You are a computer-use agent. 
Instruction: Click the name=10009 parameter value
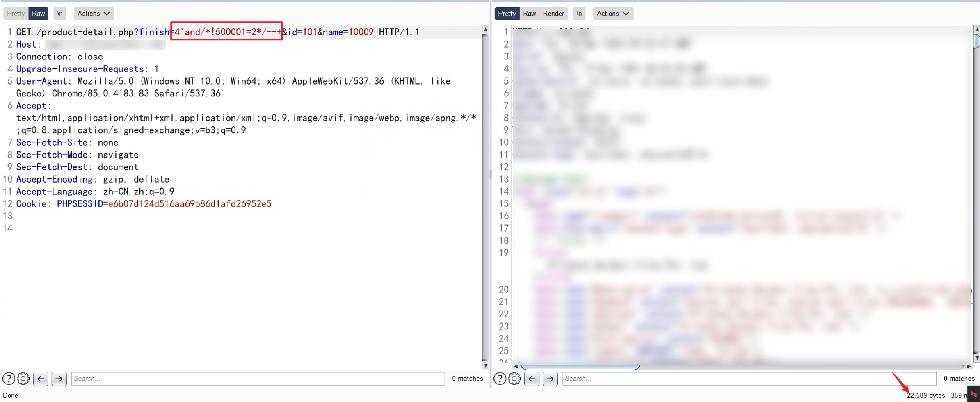coord(361,32)
